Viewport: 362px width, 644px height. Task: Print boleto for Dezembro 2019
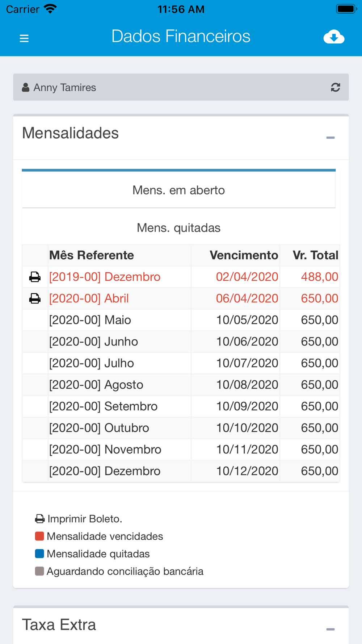pyautogui.click(x=35, y=277)
